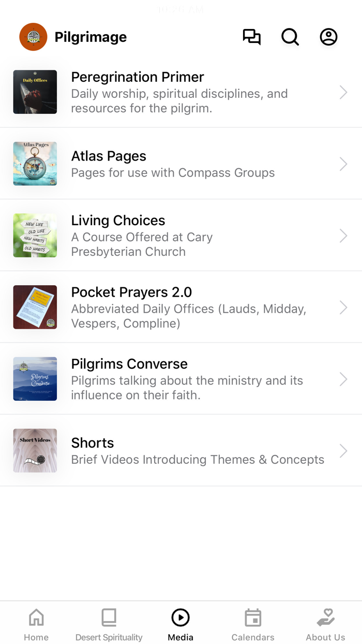This screenshot has height=644, width=362.
Task: Open the Shorts chevron arrow
Action: tap(343, 450)
